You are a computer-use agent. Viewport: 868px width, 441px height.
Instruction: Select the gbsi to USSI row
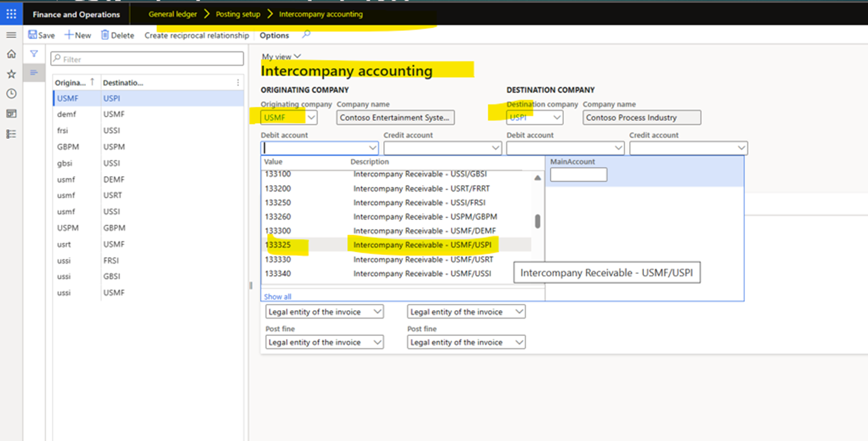click(148, 163)
